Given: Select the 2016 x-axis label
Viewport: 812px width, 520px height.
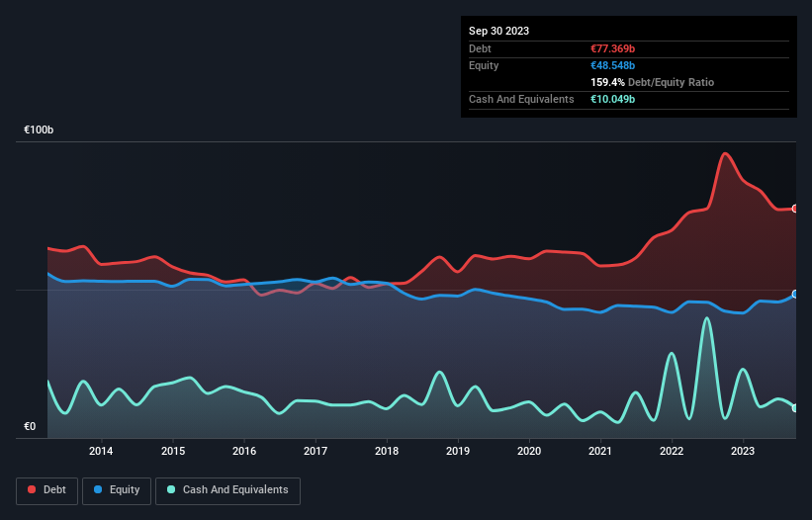Looking at the screenshot, I should (x=244, y=451).
